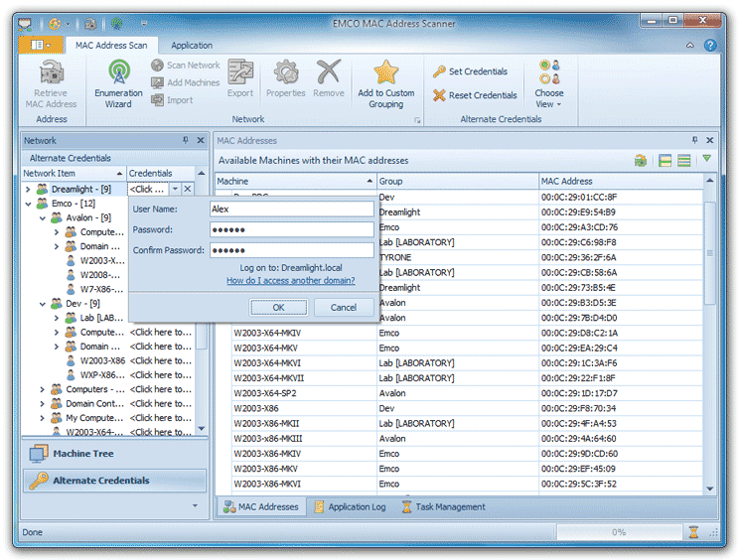Open the quick access toolbar customize arrow

pyautogui.click(x=144, y=23)
